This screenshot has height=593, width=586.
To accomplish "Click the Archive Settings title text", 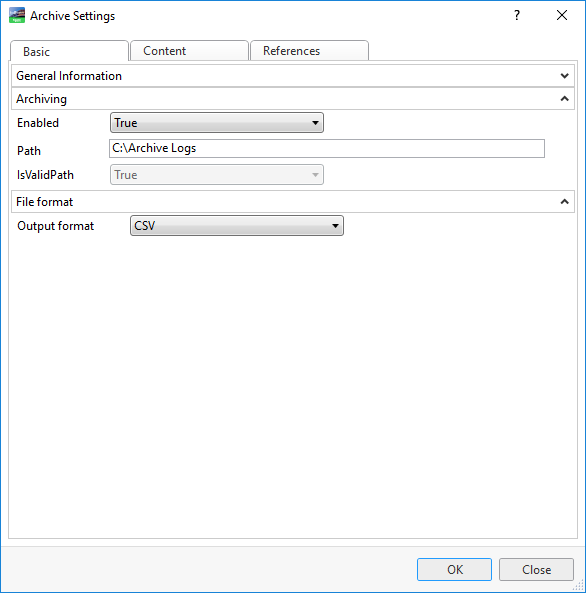I will [x=73, y=16].
